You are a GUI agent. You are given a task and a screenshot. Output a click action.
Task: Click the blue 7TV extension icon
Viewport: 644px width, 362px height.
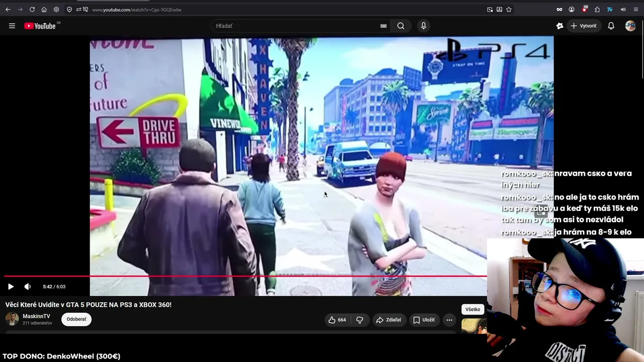610,10
